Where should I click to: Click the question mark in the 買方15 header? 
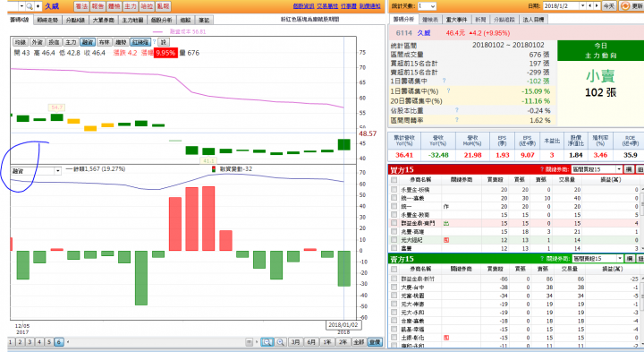(x=542, y=169)
